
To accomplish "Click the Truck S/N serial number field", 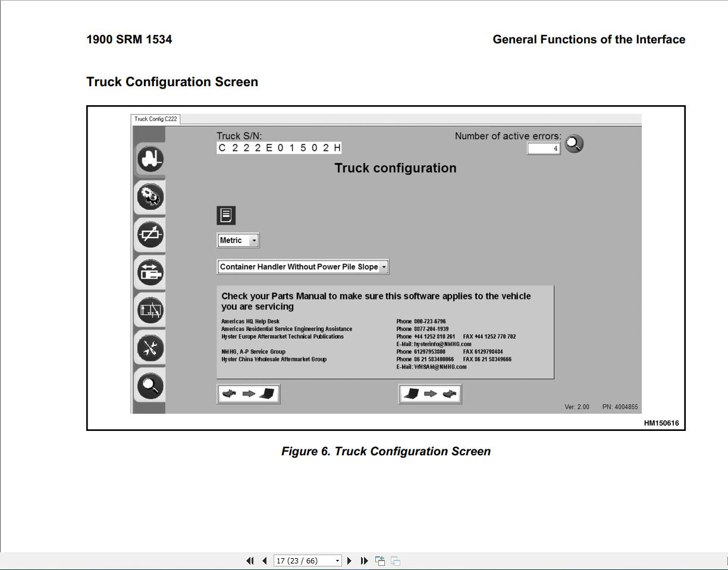I will [x=279, y=148].
